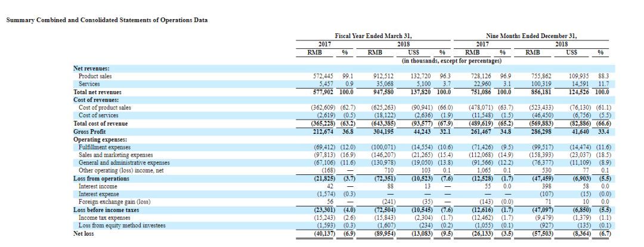Click the Summary Combined and Consolidated Statements title

pos(107,20)
